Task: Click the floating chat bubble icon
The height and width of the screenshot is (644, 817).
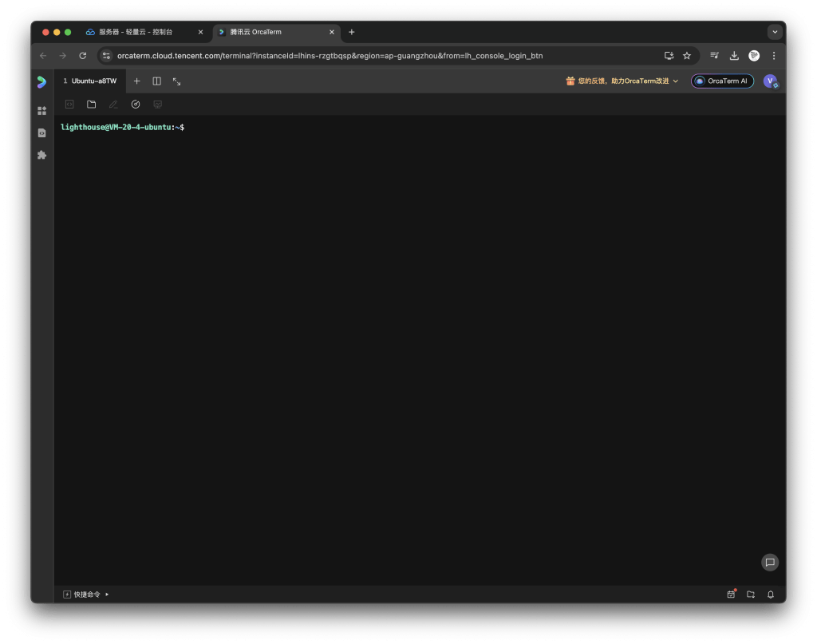Action: (770, 562)
